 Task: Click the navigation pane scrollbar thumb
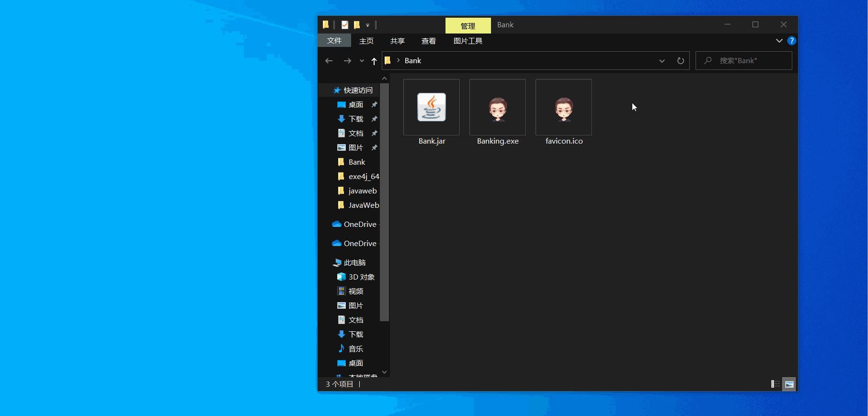384,202
